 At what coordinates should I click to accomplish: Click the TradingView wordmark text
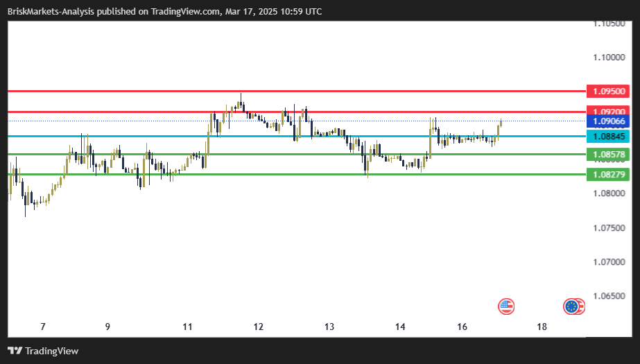pyautogui.click(x=52, y=351)
